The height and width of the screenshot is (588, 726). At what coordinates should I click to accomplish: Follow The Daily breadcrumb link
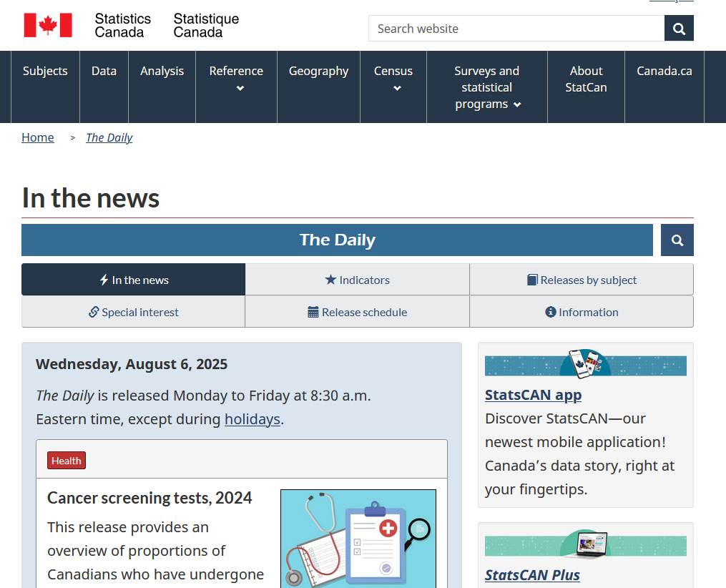click(x=109, y=137)
